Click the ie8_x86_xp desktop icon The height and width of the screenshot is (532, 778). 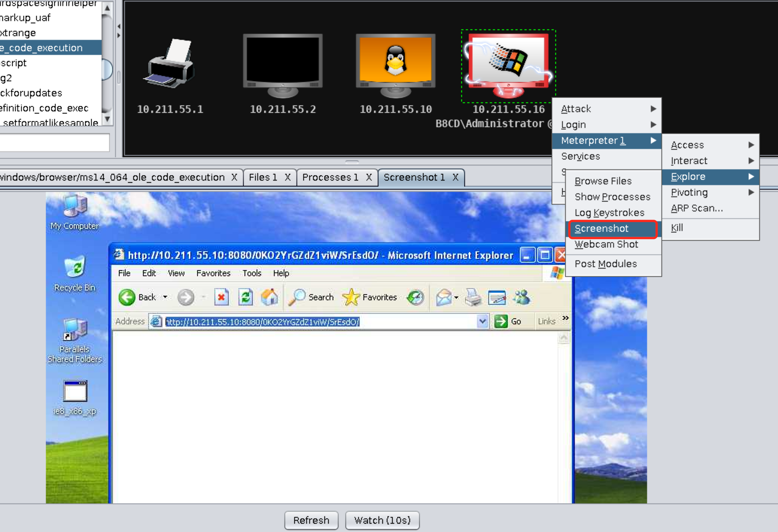pos(75,398)
